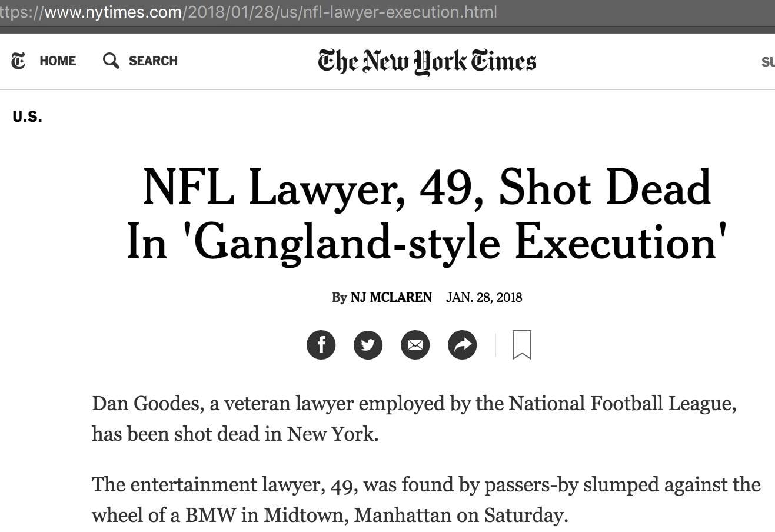Image resolution: width=775 pixels, height=532 pixels.
Task: Select HOME in the navigation bar
Action: coord(57,61)
